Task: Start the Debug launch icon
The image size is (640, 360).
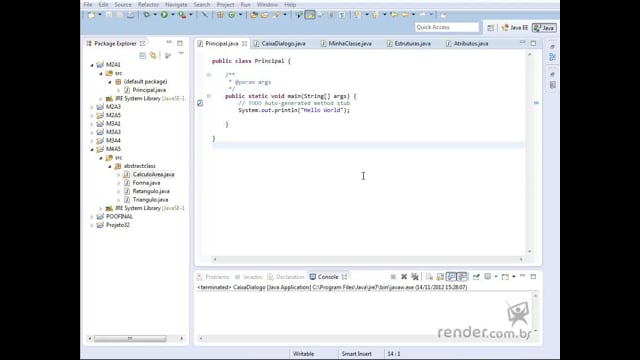Action: [x=147, y=15]
